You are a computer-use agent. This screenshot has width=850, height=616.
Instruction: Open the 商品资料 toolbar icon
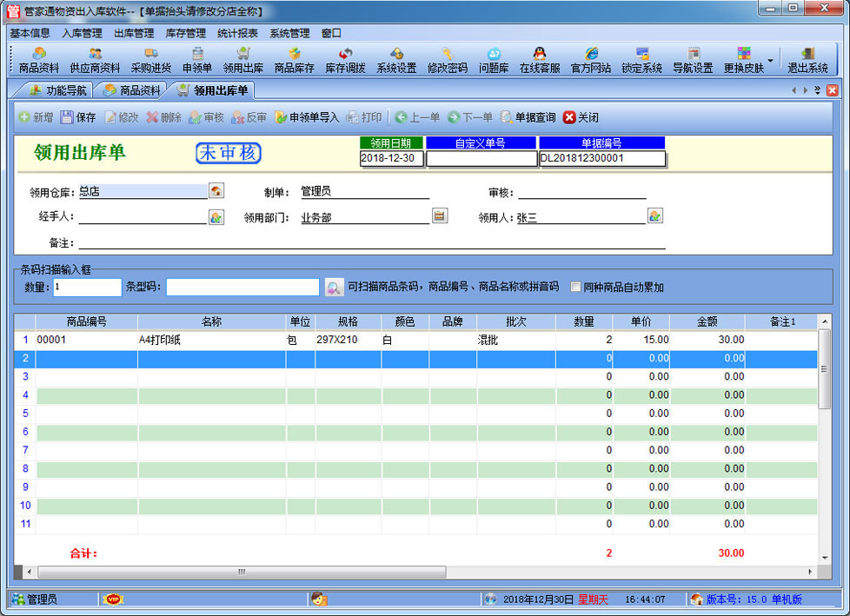click(x=38, y=60)
